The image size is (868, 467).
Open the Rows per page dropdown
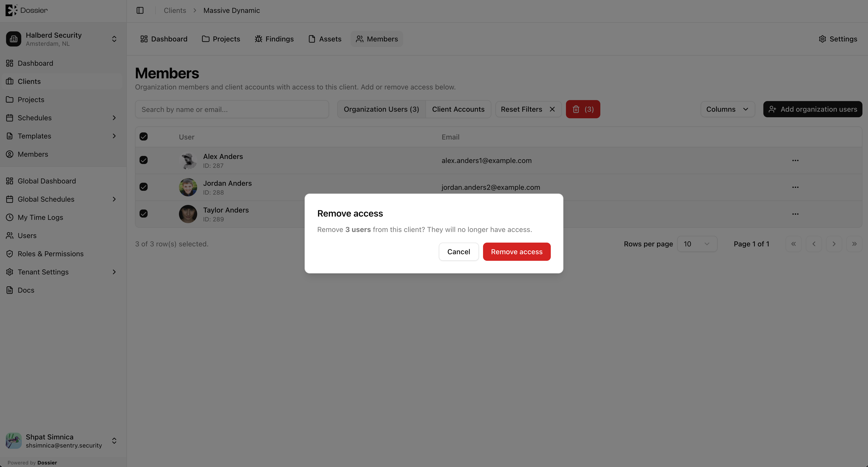[x=697, y=244]
